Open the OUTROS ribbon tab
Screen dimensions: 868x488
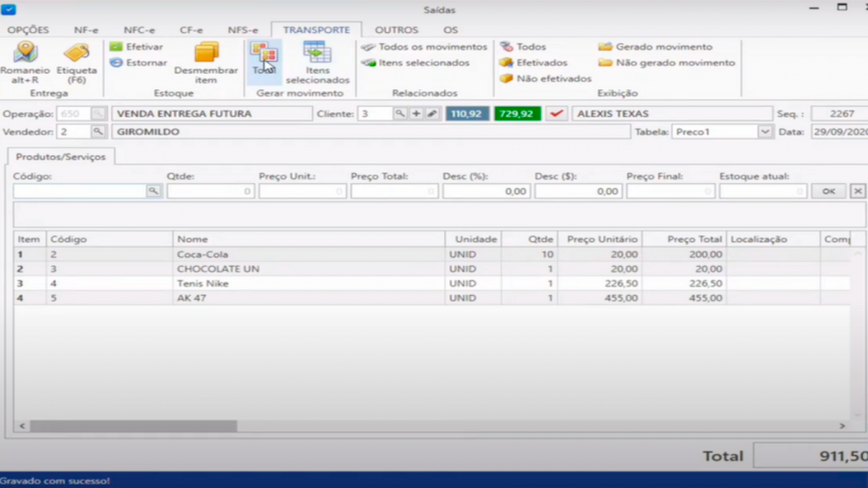click(396, 30)
